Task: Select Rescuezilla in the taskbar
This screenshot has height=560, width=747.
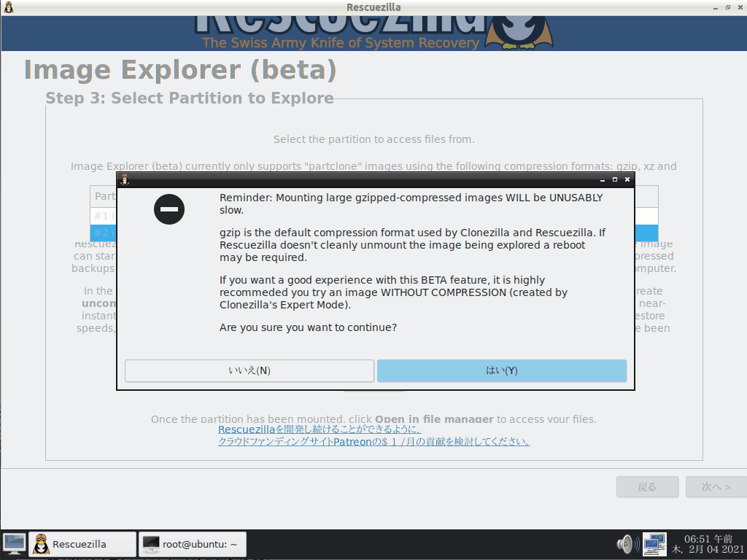Action: (82, 544)
